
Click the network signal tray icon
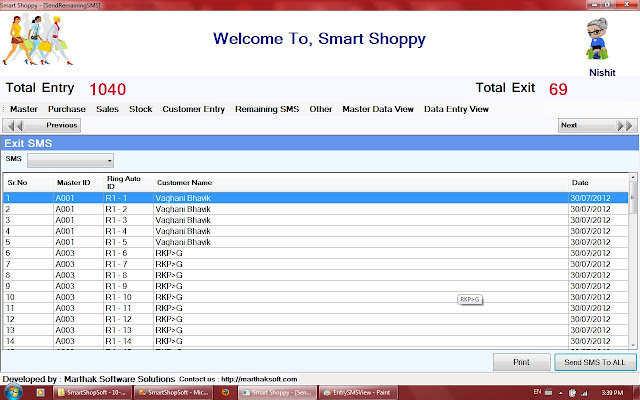(584, 393)
